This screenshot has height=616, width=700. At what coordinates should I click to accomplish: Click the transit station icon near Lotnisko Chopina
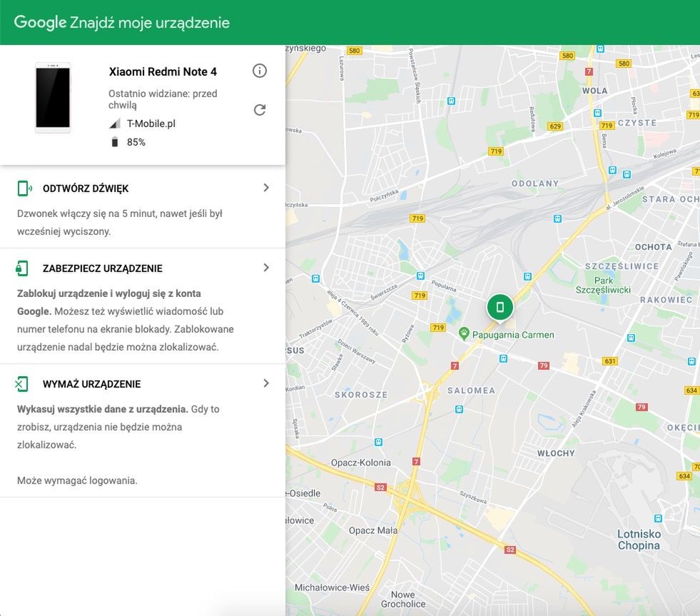coord(658,519)
